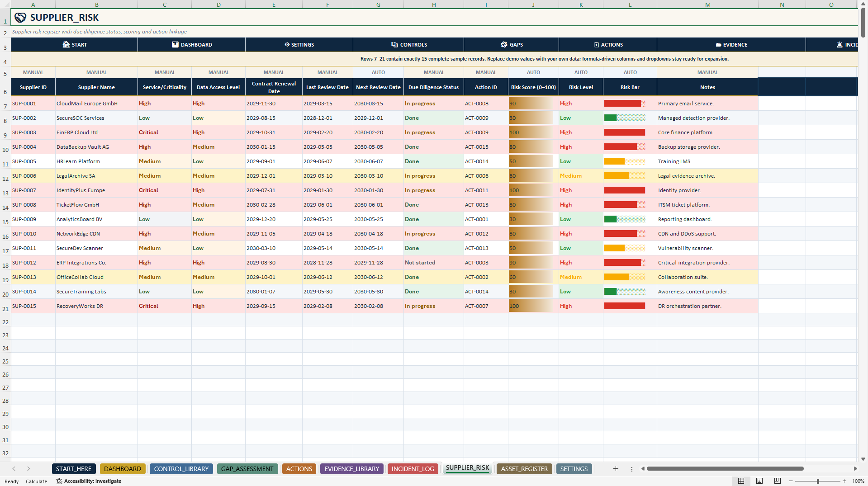Click the GAPS navigation icon

pos(504,45)
